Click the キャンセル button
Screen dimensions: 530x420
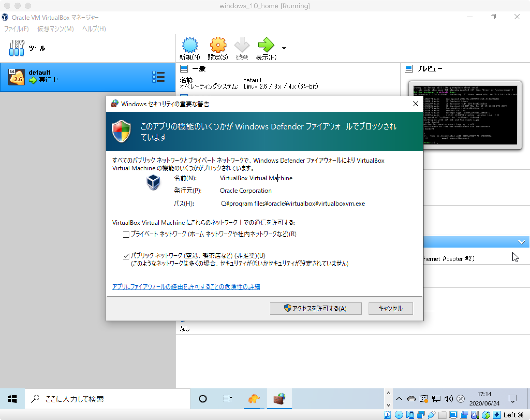click(391, 308)
